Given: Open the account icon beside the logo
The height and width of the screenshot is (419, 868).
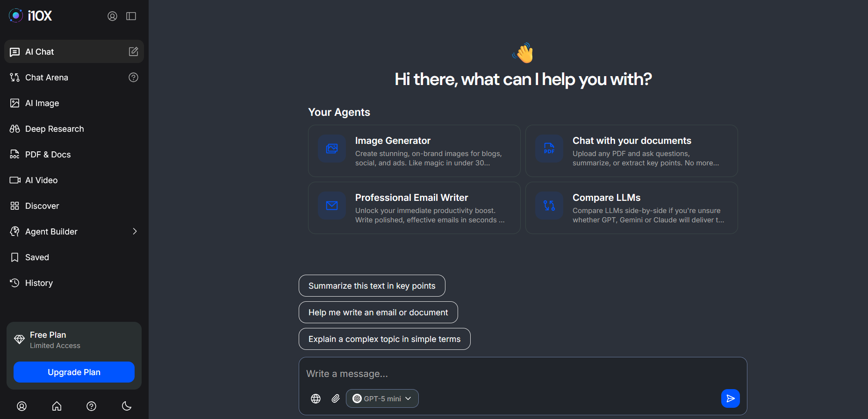Looking at the screenshot, I should click(112, 16).
